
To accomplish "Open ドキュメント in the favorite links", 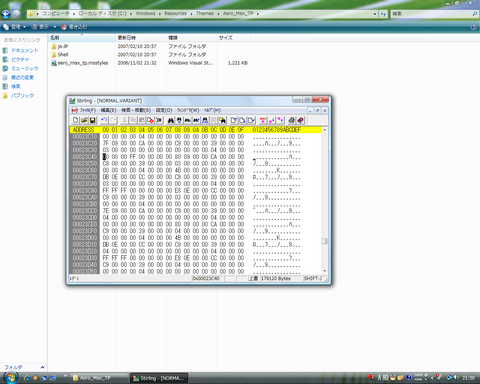I will point(21,50).
